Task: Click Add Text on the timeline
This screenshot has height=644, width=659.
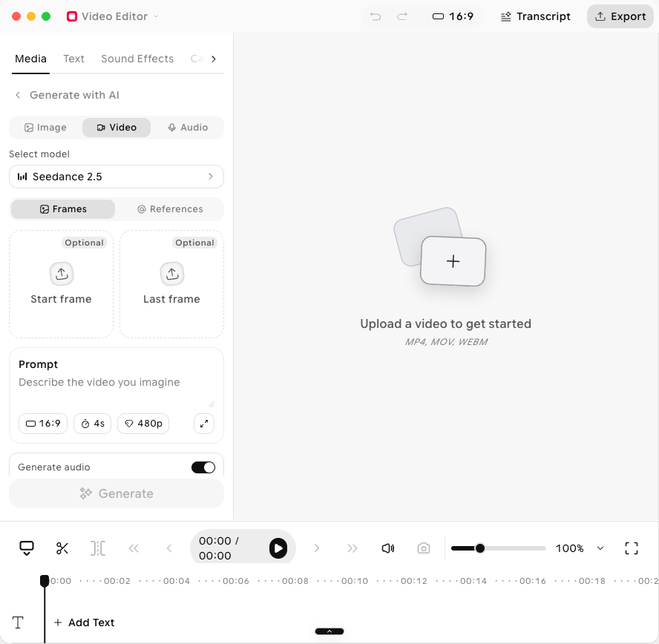Action: point(84,622)
